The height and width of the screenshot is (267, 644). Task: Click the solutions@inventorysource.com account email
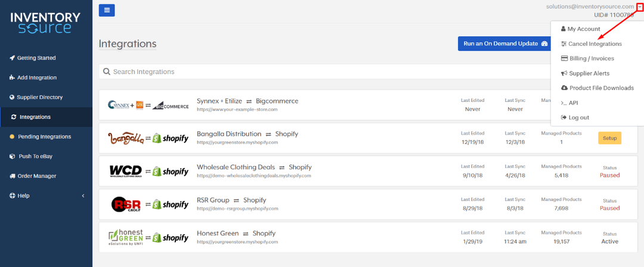(x=590, y=7)
